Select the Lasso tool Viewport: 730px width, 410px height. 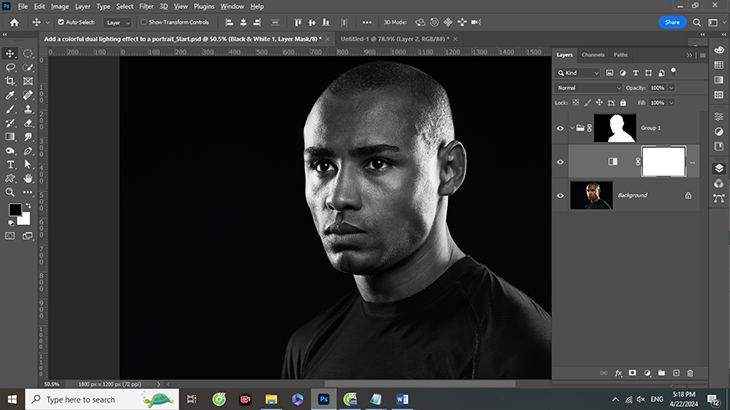(x=10, y=67)
